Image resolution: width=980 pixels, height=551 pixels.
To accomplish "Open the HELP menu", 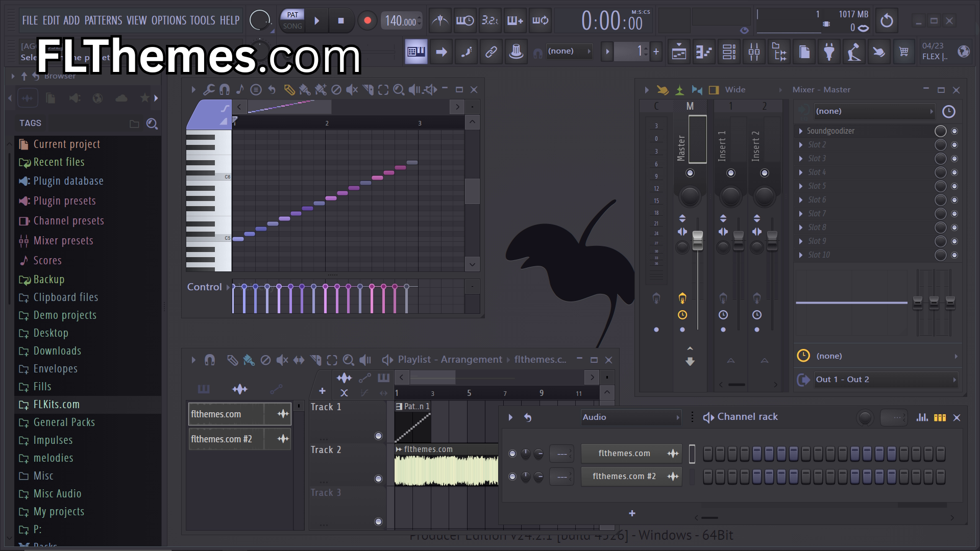I will pyautogui.click(x=230, y=20).
